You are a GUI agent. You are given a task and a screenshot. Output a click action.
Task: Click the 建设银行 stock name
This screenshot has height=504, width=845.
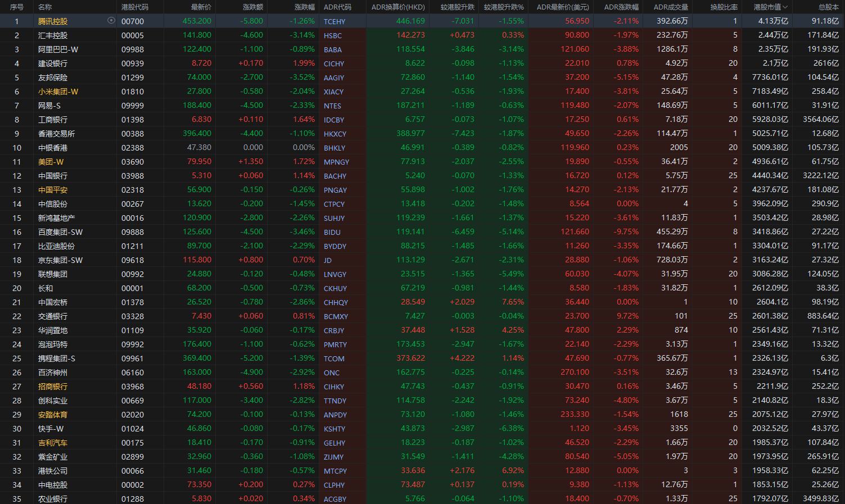53,63
